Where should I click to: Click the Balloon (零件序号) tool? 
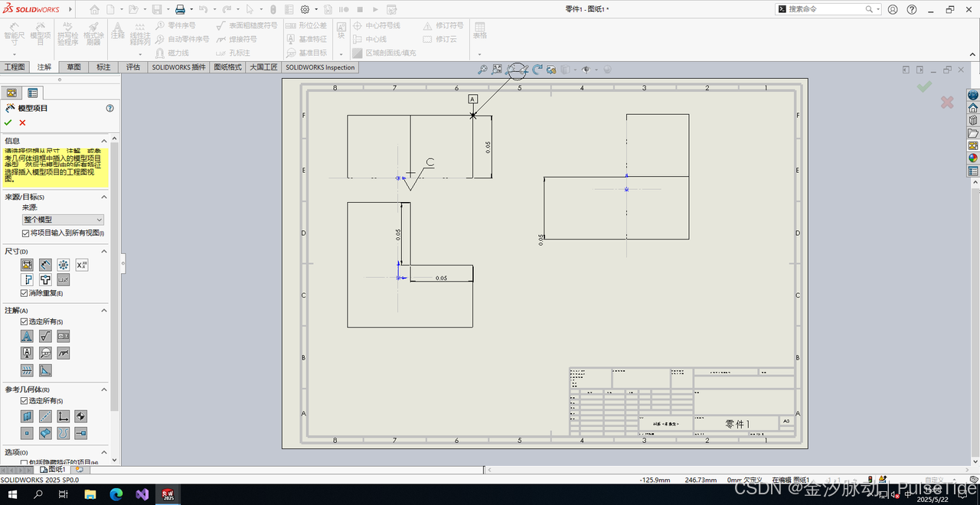(x=175, y=25)
